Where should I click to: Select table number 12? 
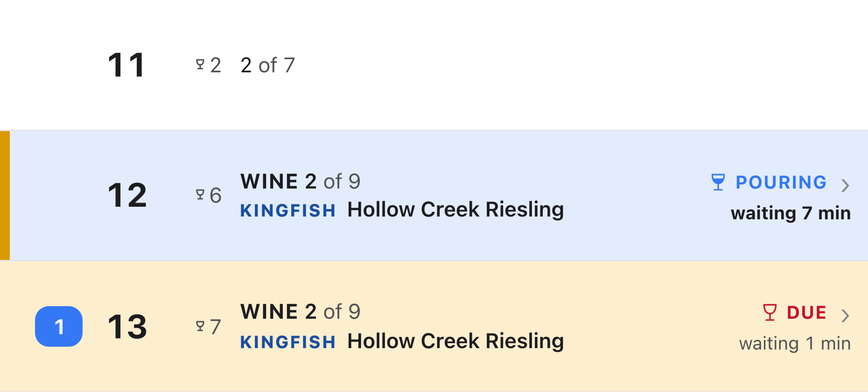tap(127, 195)
